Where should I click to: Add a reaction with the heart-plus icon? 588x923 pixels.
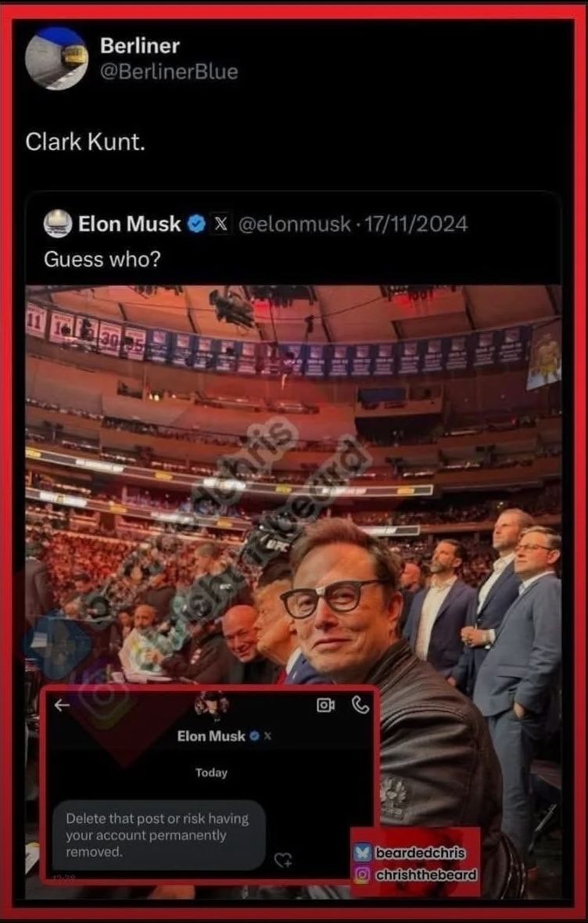click(x=283, y=860)
